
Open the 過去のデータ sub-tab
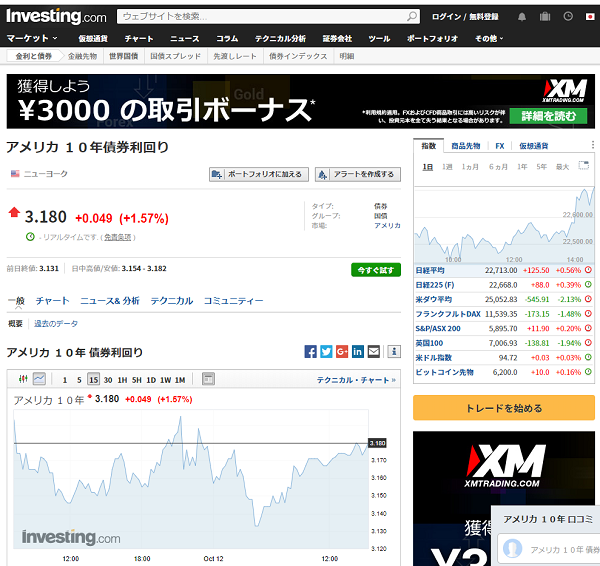click(56, 323)
